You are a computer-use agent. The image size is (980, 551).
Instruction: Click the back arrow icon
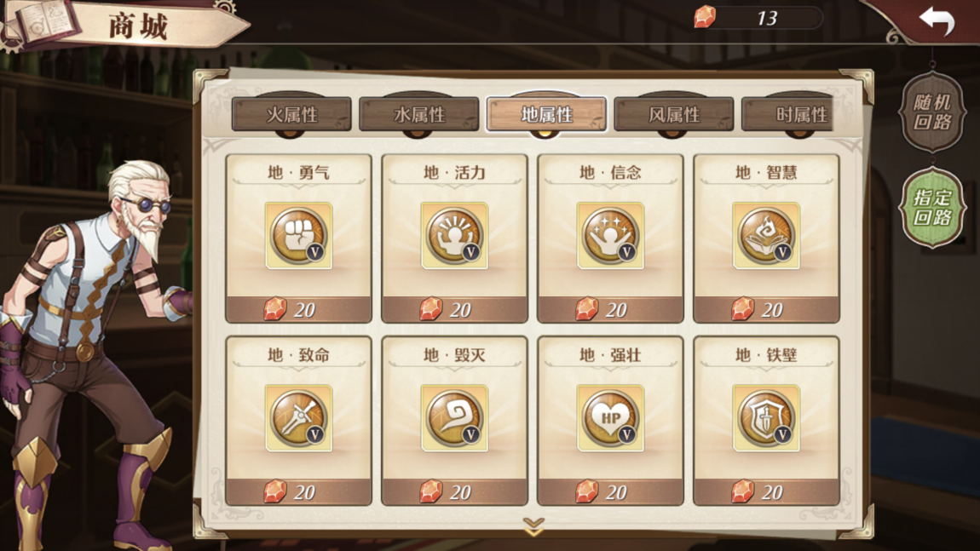[x=937, y=20]
